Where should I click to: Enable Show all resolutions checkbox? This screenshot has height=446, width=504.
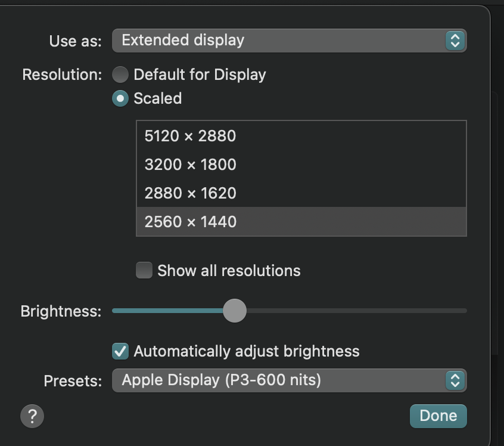144,271
